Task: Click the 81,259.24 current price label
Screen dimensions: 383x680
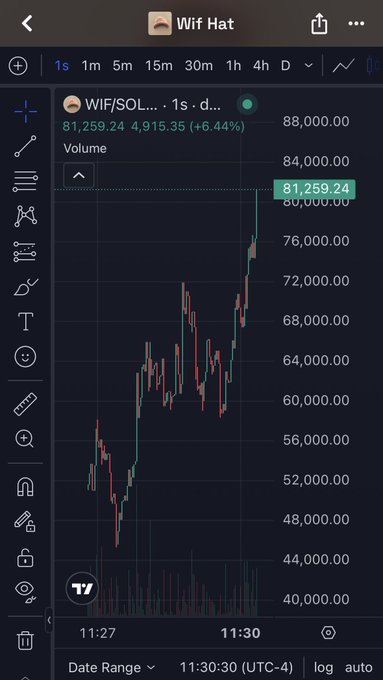Action: point(314,189)
